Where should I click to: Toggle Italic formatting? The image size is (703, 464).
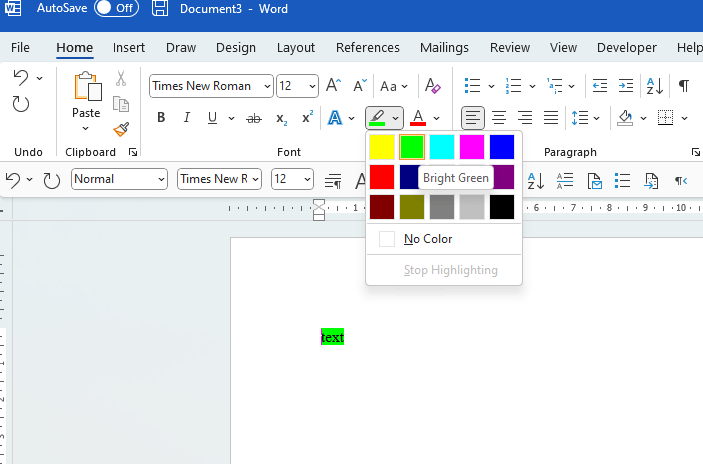click(x=187, y=118)
